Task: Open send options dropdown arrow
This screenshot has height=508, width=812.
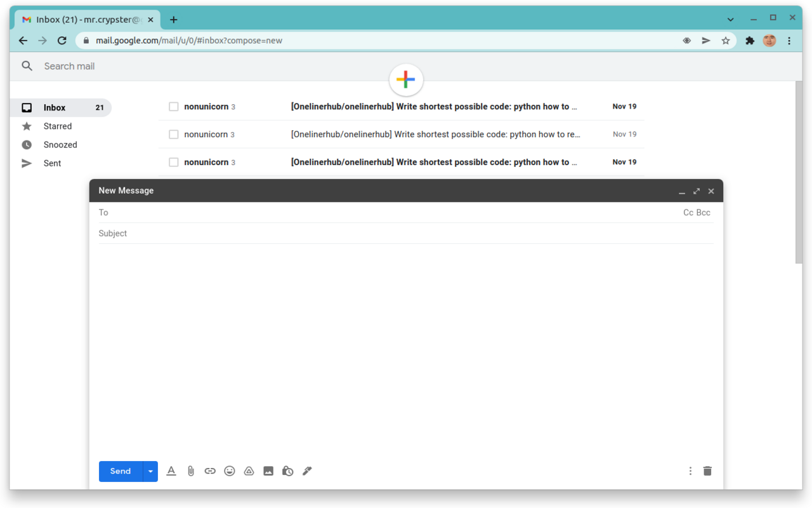Action: point(150,471)
